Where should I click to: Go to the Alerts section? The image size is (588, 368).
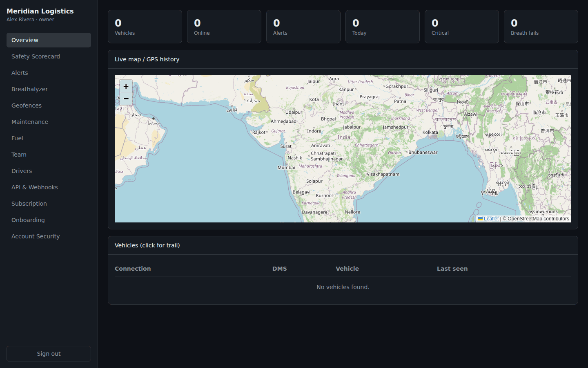pos(49,73)
